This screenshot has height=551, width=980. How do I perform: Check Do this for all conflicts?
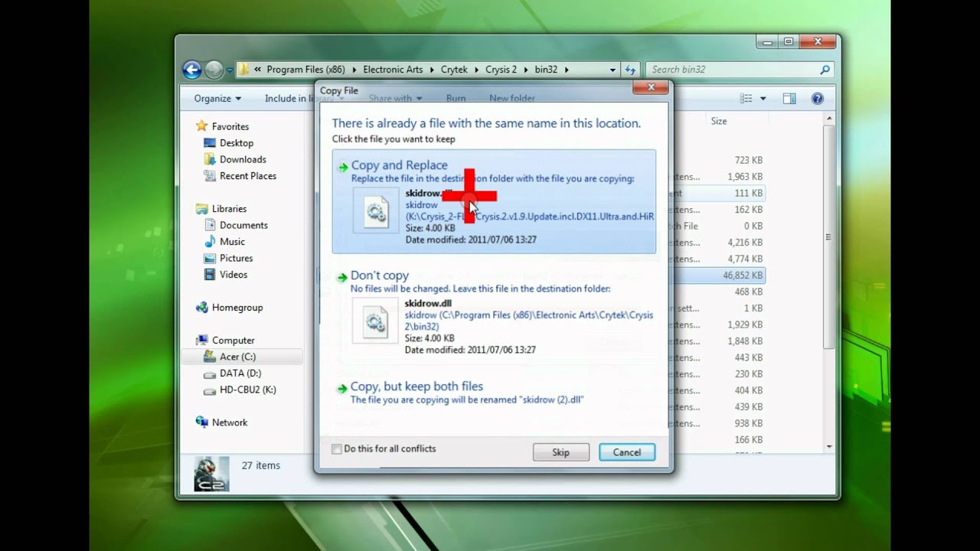(336, 449)
